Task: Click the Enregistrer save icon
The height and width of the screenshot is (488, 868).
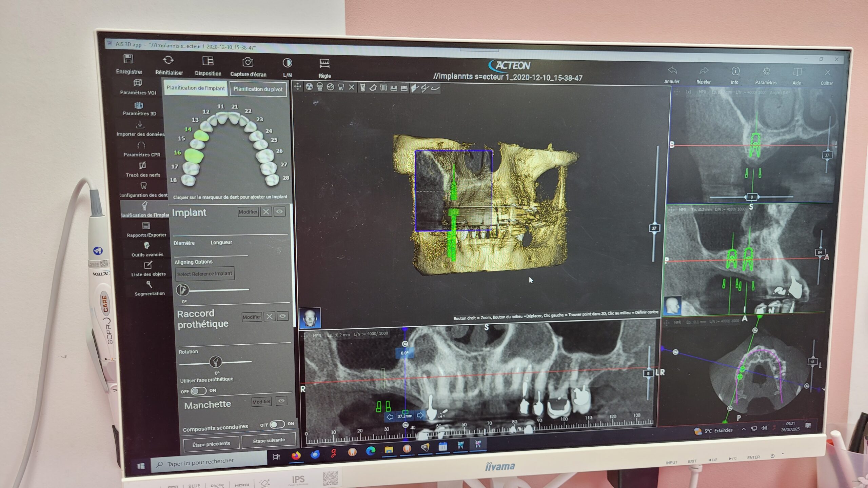Action: [128, 60]
